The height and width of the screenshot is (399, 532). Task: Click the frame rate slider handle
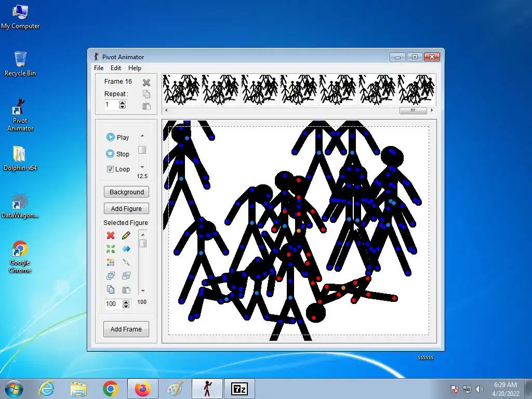pyautogui.click(x=142, y=150)
